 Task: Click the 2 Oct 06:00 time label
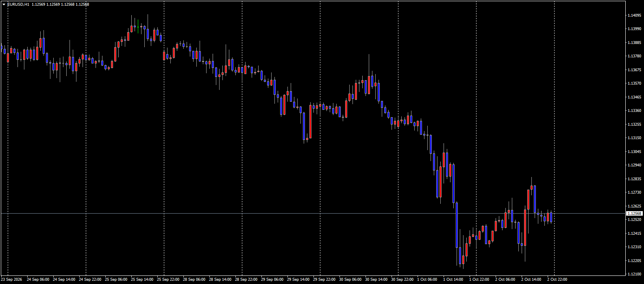coord(505,280)
